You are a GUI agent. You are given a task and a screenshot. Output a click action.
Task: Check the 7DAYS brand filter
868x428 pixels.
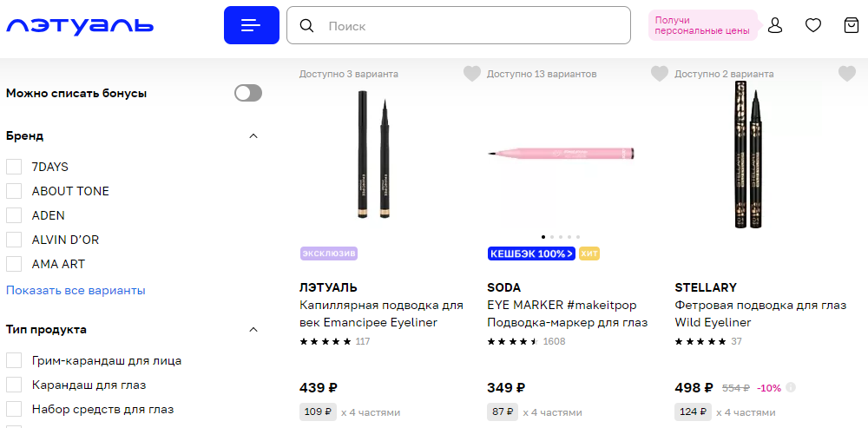click(14, 167)
